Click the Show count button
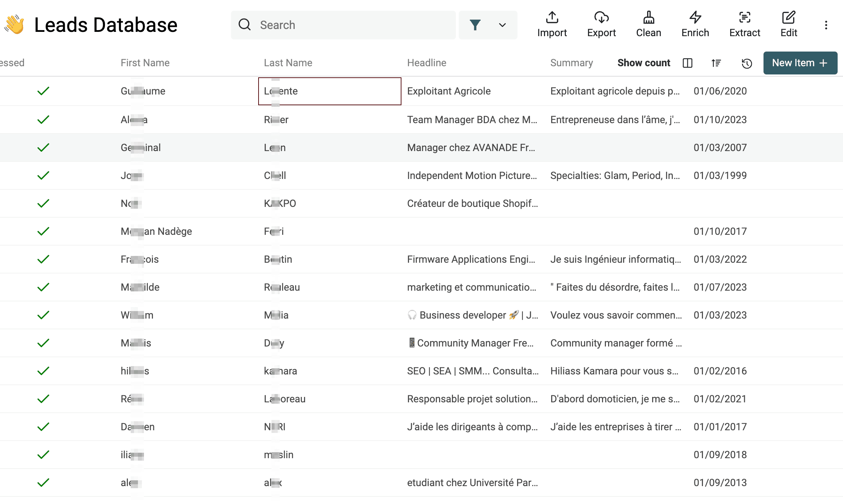This screenshot has width=843, height=504. [644, 63]
